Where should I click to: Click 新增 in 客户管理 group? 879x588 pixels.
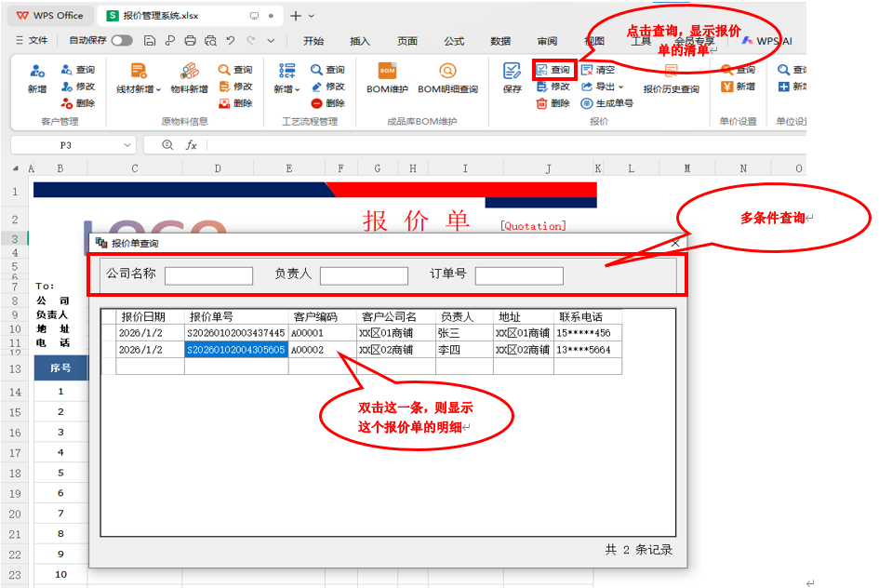[37, 78]
